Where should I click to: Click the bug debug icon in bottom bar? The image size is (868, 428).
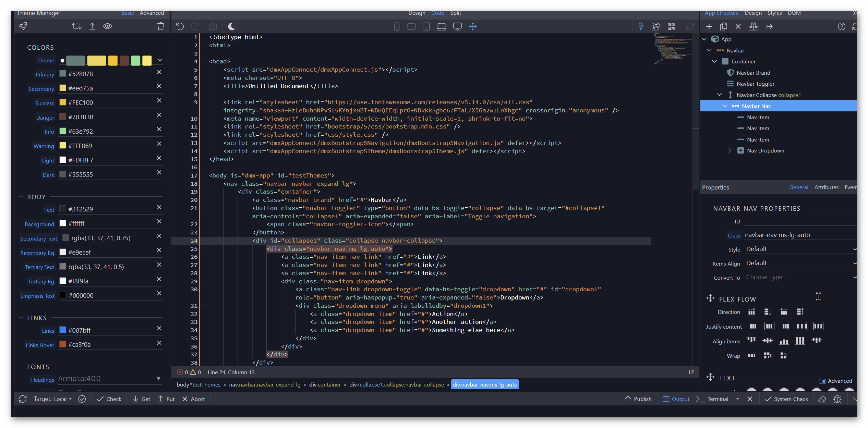click(x=837, y=399)
